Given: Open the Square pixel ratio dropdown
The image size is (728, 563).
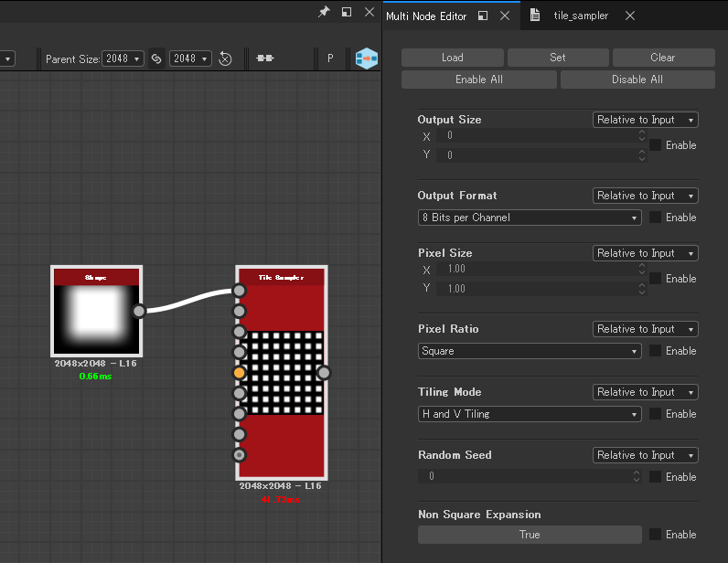Looking at the screenshot, I should [530, 351].
